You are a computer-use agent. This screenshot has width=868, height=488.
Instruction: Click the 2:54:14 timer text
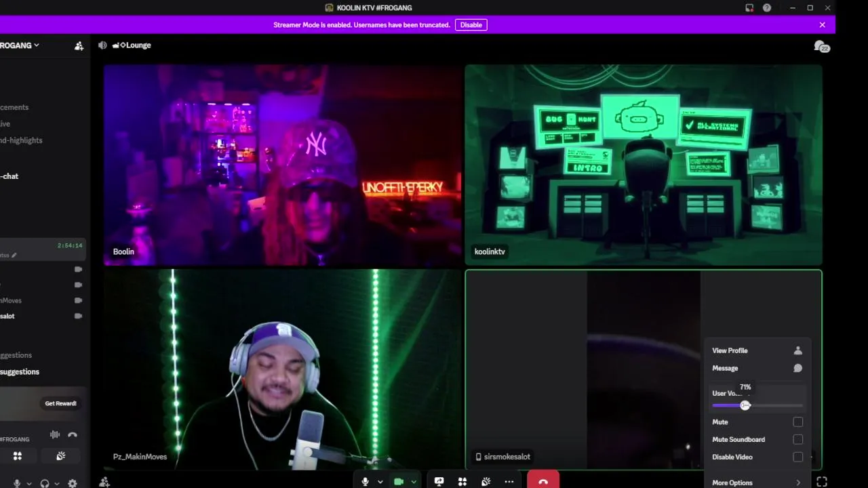pos(70,245)
